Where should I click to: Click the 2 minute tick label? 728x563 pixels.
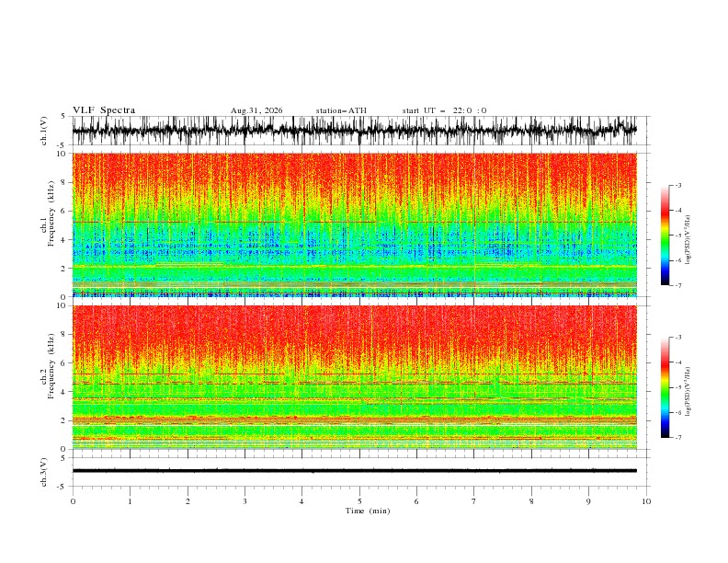click(x=188, y=501)
